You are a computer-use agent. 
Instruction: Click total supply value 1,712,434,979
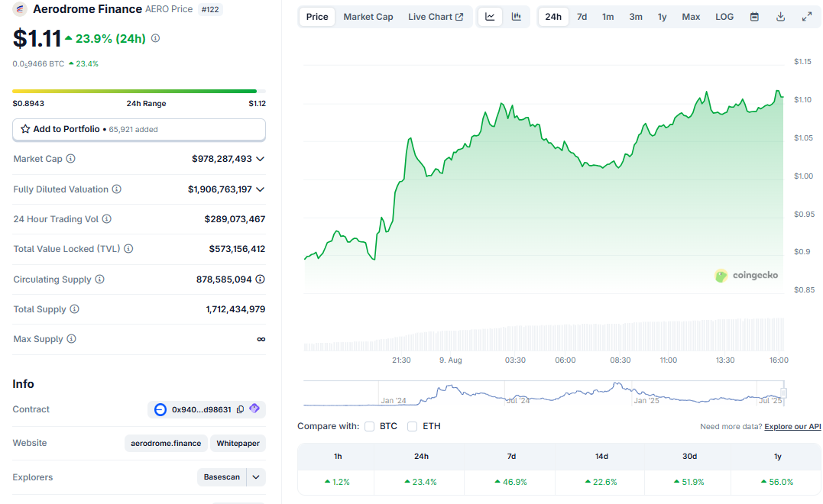tap(235, 309)
